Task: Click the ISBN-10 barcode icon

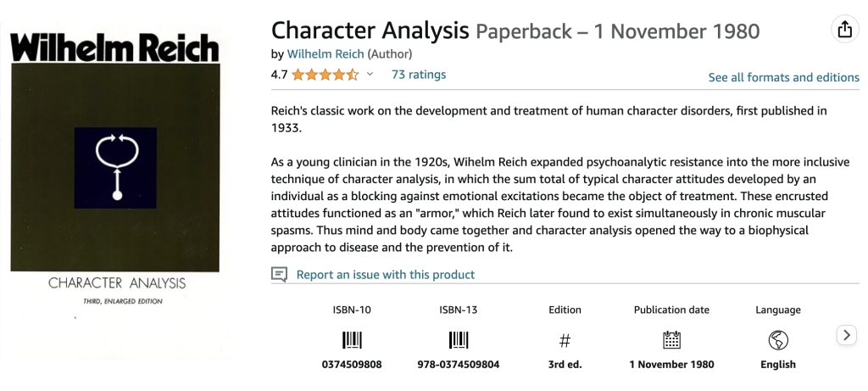Action: click(x=352, y=340)
